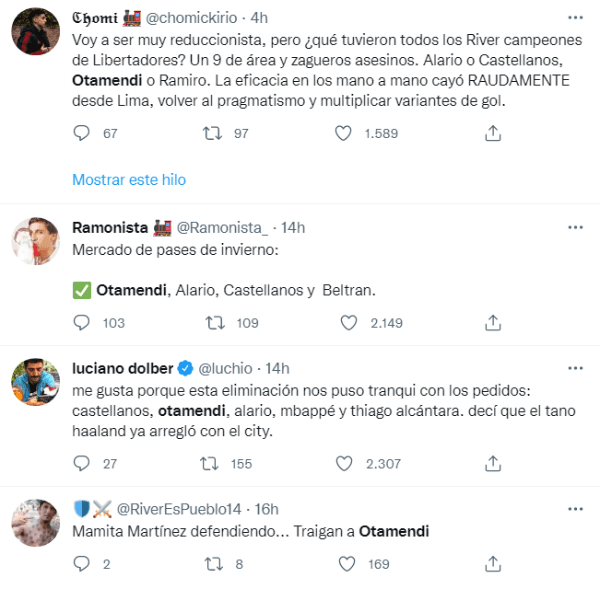This screenshot has width=600, height=589.
Task: Reply to Ramonista's transfer market tweet
Action: coord(83,323)
